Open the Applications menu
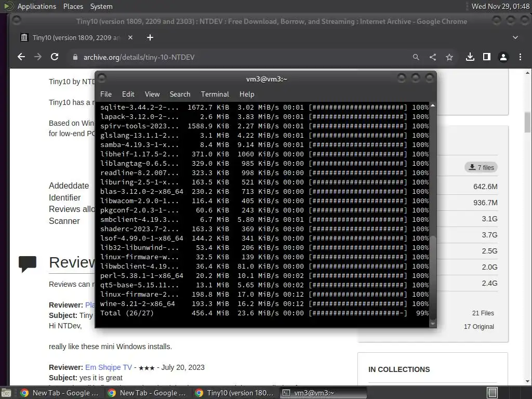Image resolution: width=532 pixels, height=399 pixels. point(37,6)
